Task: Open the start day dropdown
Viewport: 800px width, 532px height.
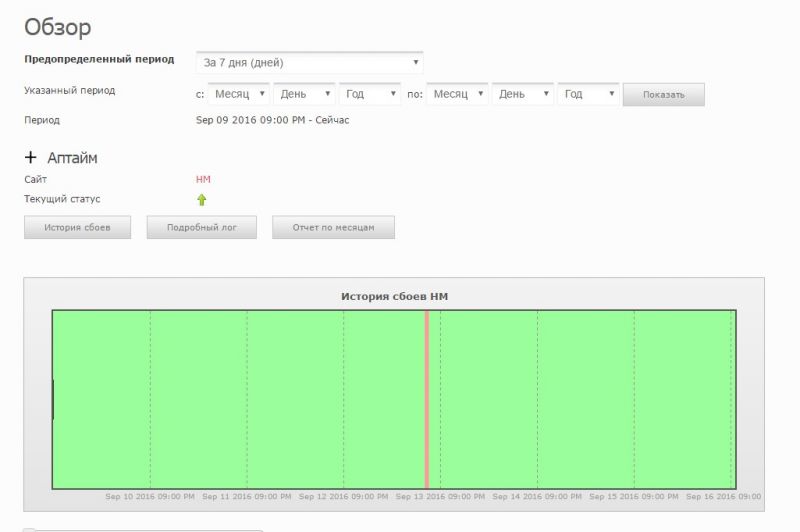Action: [304, 94]
